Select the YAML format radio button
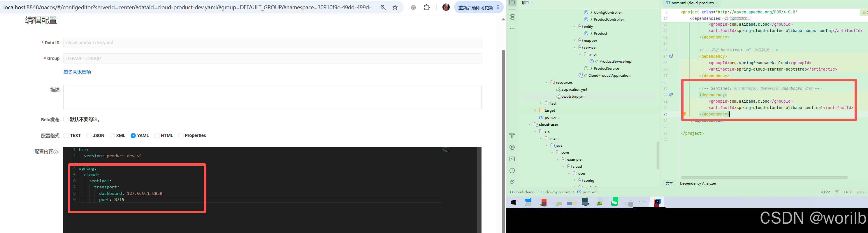 coord(133,136)
